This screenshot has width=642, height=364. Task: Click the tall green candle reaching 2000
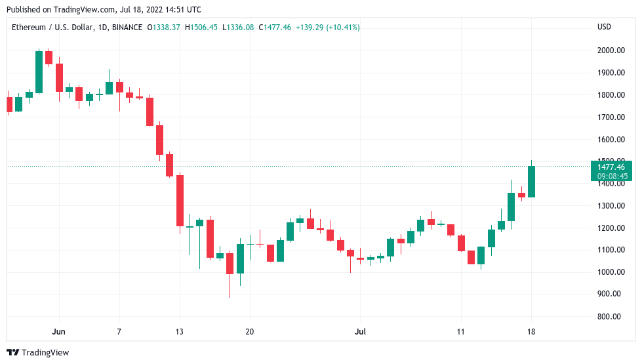(39, 72)
